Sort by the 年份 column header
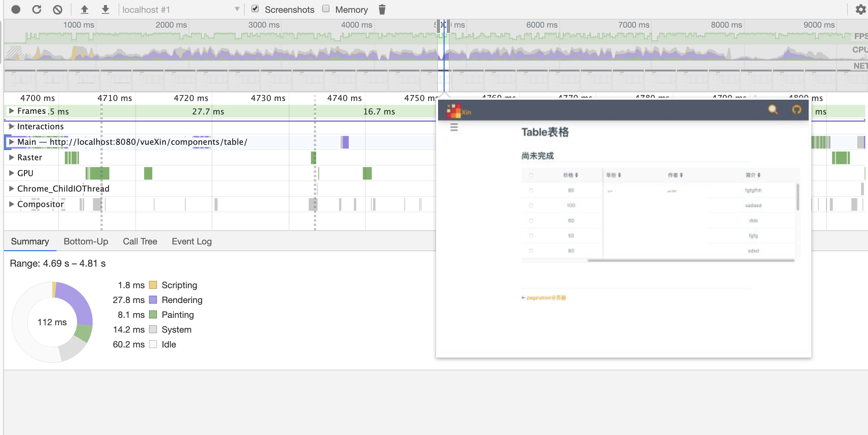 (x=613, y=175)
